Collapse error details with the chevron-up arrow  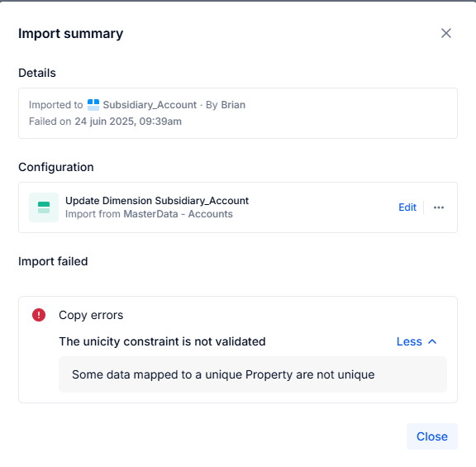(432, 341)
